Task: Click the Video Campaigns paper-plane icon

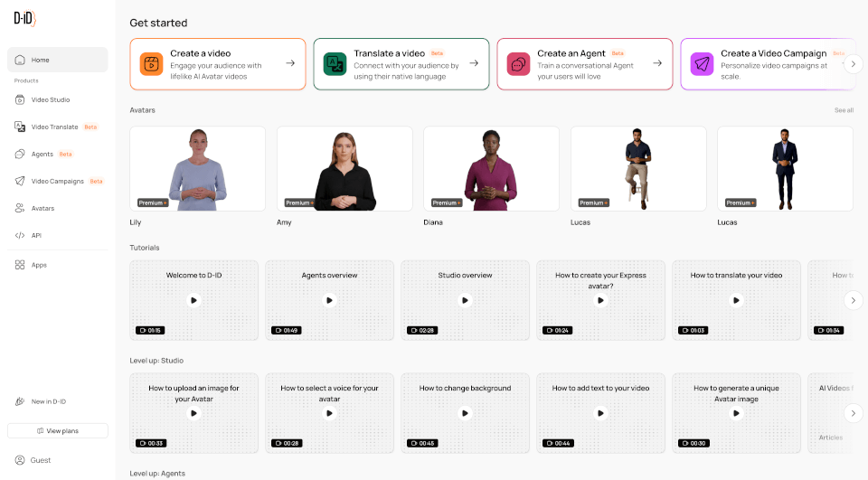Action: pyautogui.click(x=20, y=181)
